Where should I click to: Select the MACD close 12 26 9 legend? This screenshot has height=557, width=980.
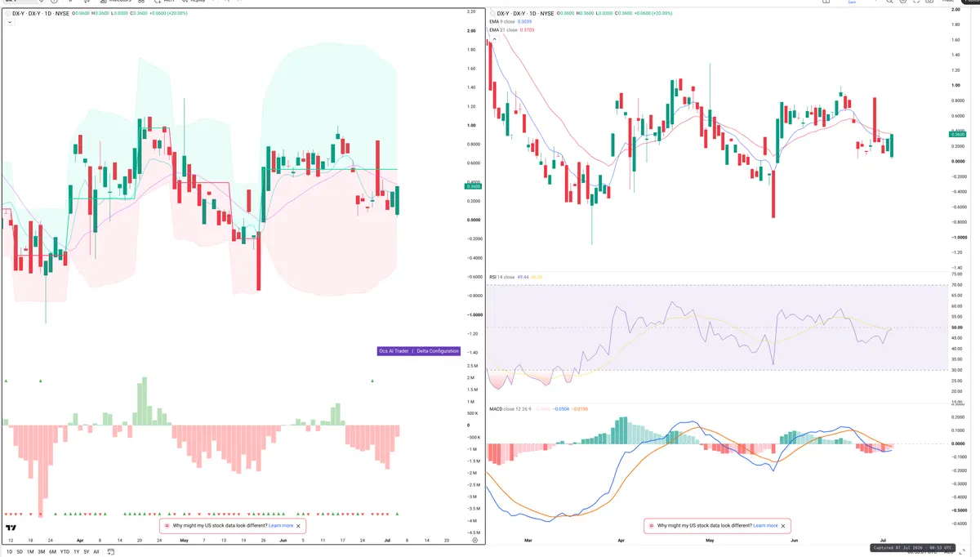(x=510, y=408)
